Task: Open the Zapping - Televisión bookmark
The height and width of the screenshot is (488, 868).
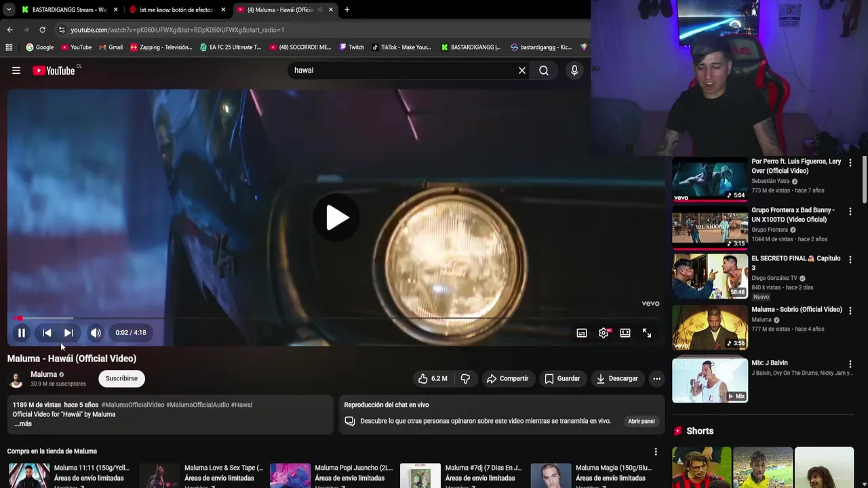Action: pyautogui.click(x=161, y=47)
